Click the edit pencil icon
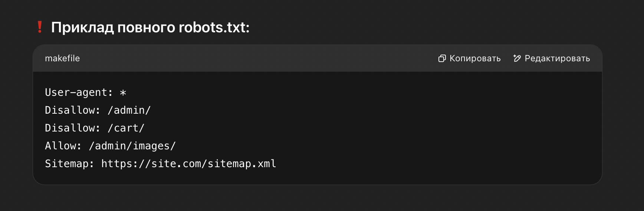 517,58
